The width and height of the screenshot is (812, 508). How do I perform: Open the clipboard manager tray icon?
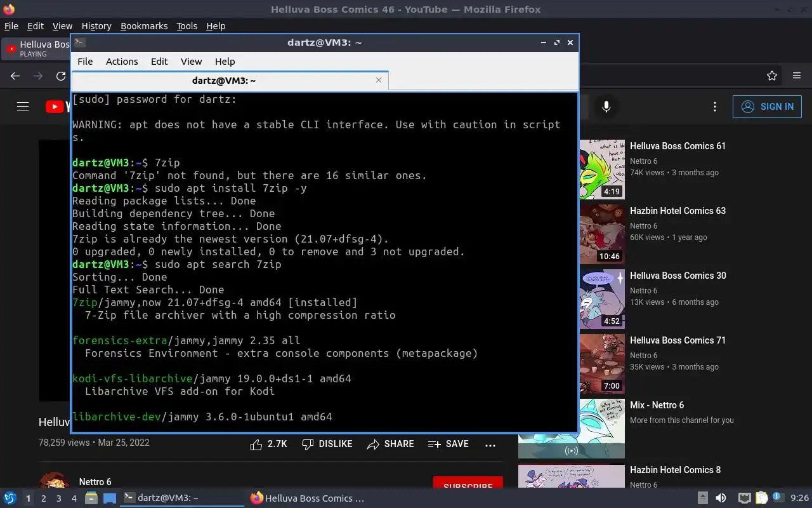click(761, 498)
